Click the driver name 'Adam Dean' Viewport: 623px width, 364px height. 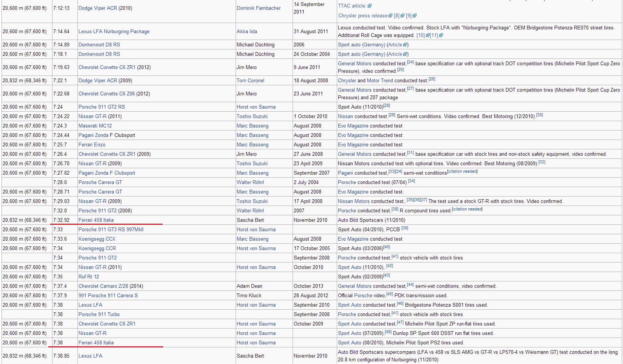click(250, 286)
